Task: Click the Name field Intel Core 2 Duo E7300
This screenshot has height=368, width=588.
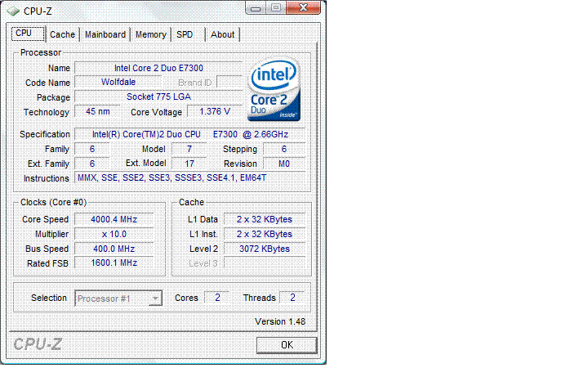Action: 158,68
